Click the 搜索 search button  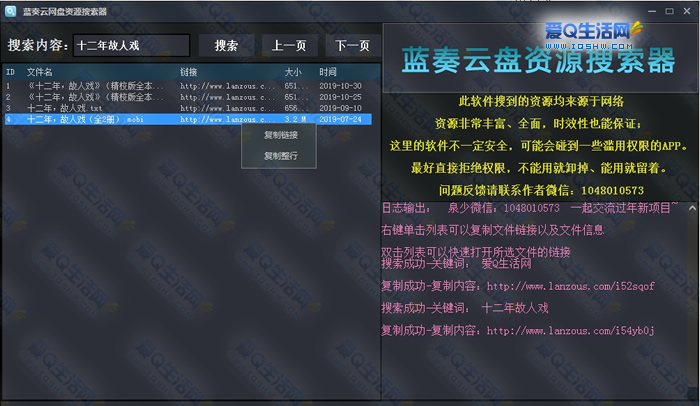[226, 45]
